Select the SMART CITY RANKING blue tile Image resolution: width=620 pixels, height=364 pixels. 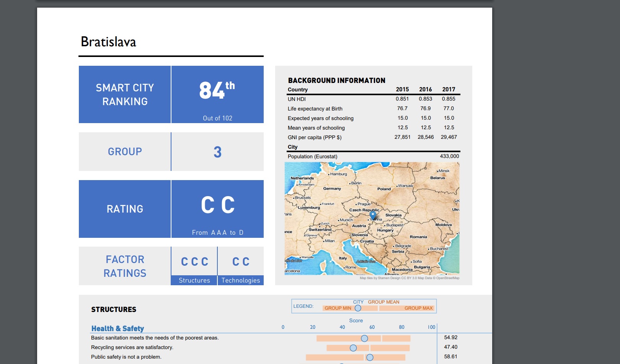[125, 94]
